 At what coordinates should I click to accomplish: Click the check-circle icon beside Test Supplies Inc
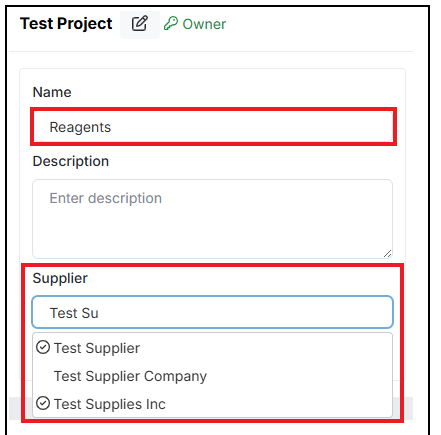[x=43, y=403]
